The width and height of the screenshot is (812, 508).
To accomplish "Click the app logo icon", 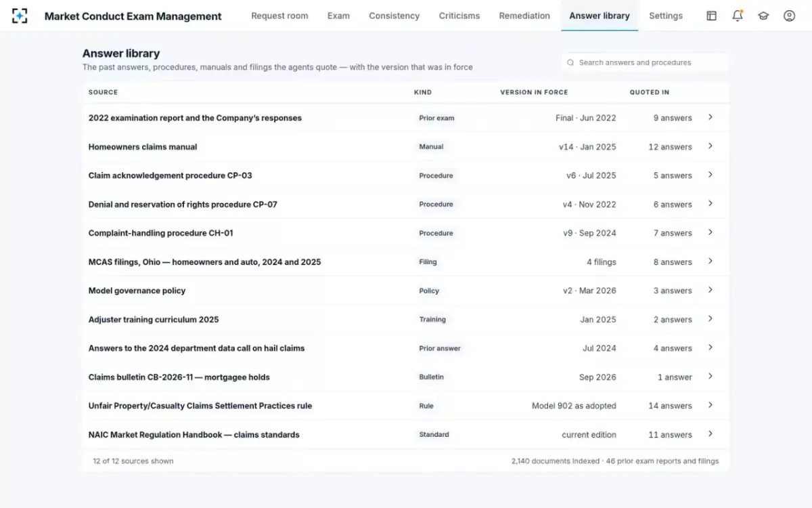I will click(20, 16).
